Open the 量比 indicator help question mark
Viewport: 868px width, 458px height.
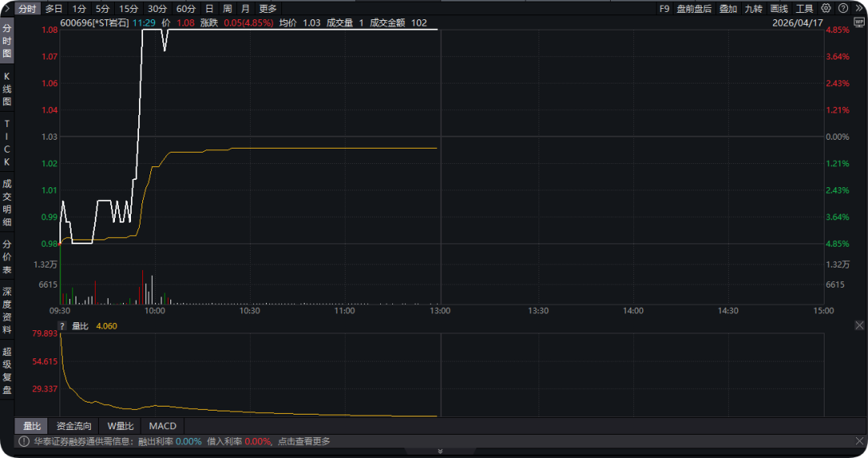click(63, 325)
